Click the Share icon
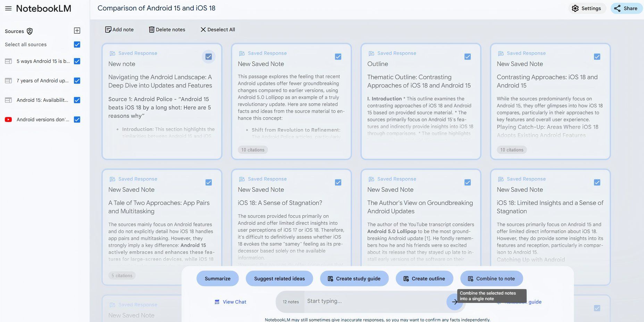The width and height of the screenshot is (644, 322). click(617, 8)
